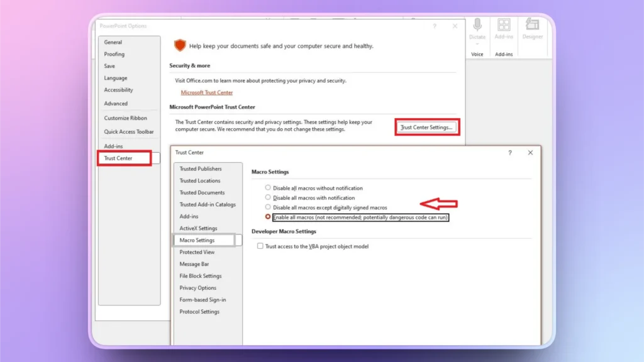This screenshot has height=362, width=644.
Task: Open the Microsoft Trust Center link
Action: pos(207,92)
